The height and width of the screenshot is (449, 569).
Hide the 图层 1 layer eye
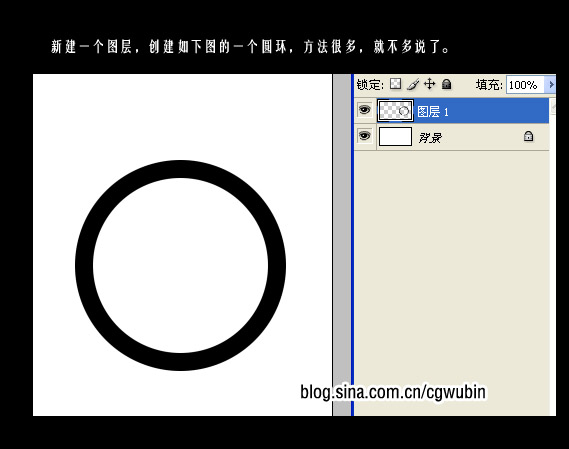(x=365, y=110)
